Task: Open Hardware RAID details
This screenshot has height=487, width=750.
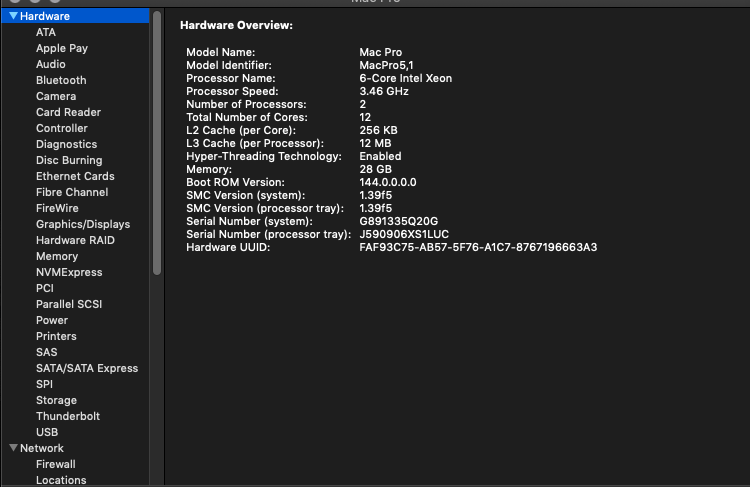Action: (x=75, y=240)
